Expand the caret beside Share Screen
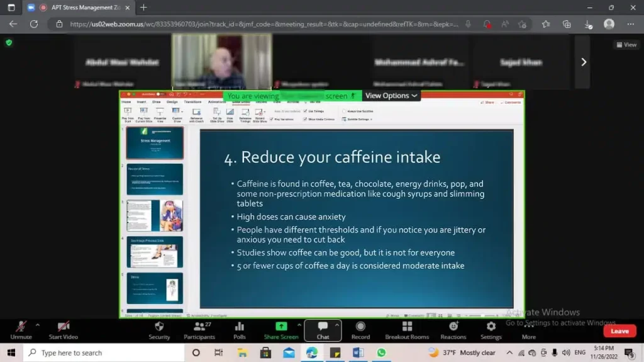The width and height of the screenshot is (644, 362). coord(299,325)
